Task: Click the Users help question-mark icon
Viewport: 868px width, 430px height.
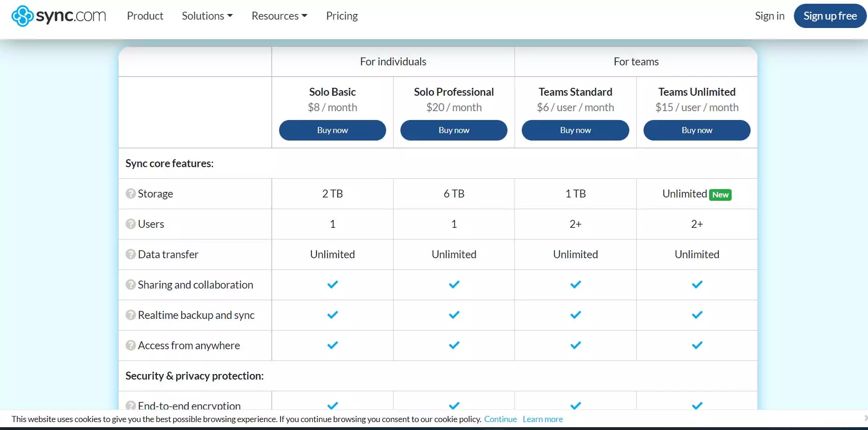Action: click(131, 224)
